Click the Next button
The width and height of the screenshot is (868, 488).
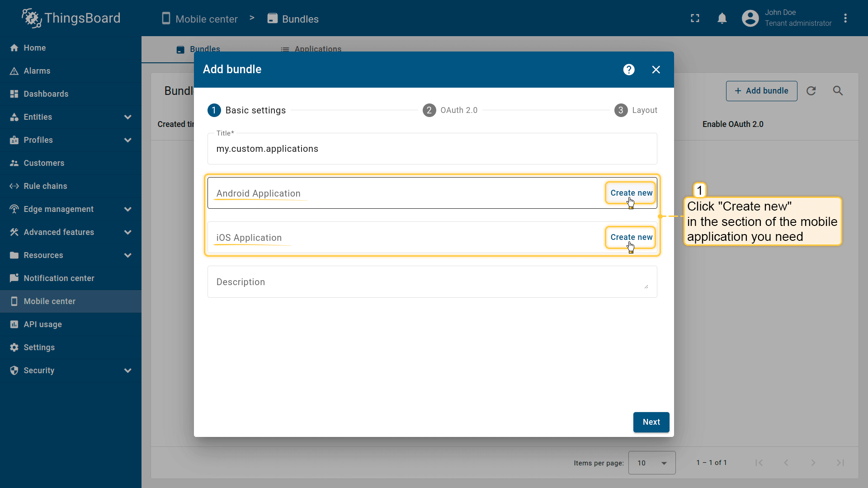point(651,422)
